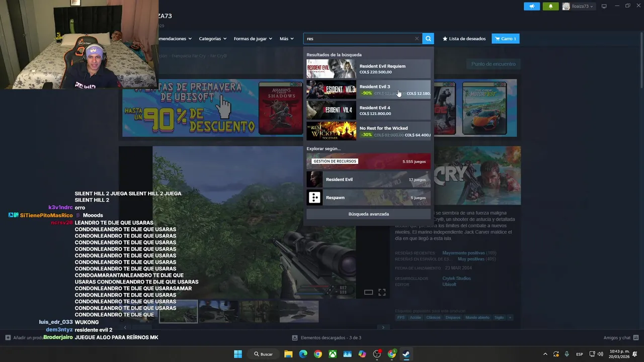Select Resident Evil 4 search result
The height and width of the screenshot is (362, 644).
point(368,110)
